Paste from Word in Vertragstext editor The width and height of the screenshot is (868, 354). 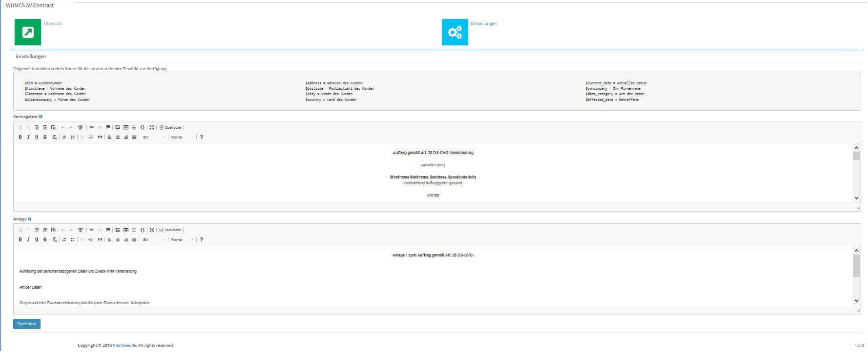coord(53,128)
